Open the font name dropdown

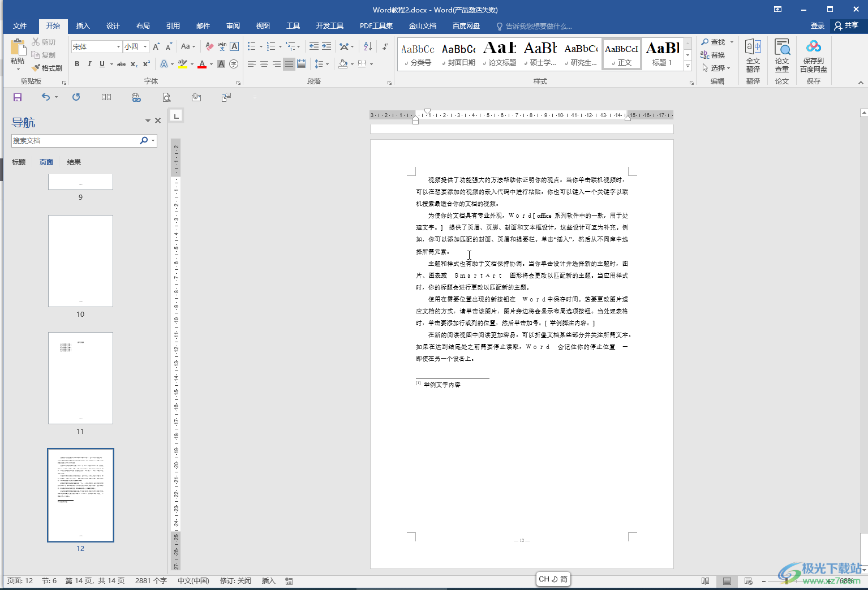(x=118, y=46)
